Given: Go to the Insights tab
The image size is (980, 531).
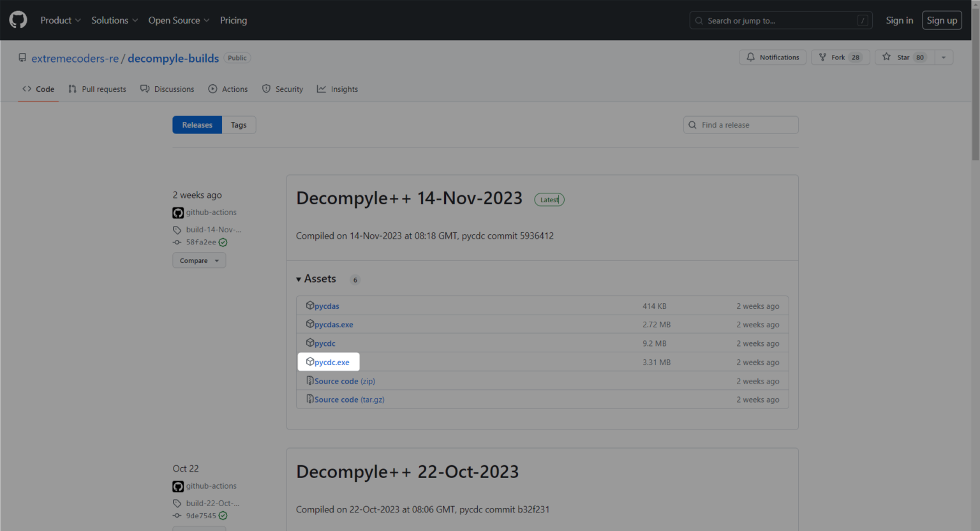Looking at the screenshot, I should [338, 89].
